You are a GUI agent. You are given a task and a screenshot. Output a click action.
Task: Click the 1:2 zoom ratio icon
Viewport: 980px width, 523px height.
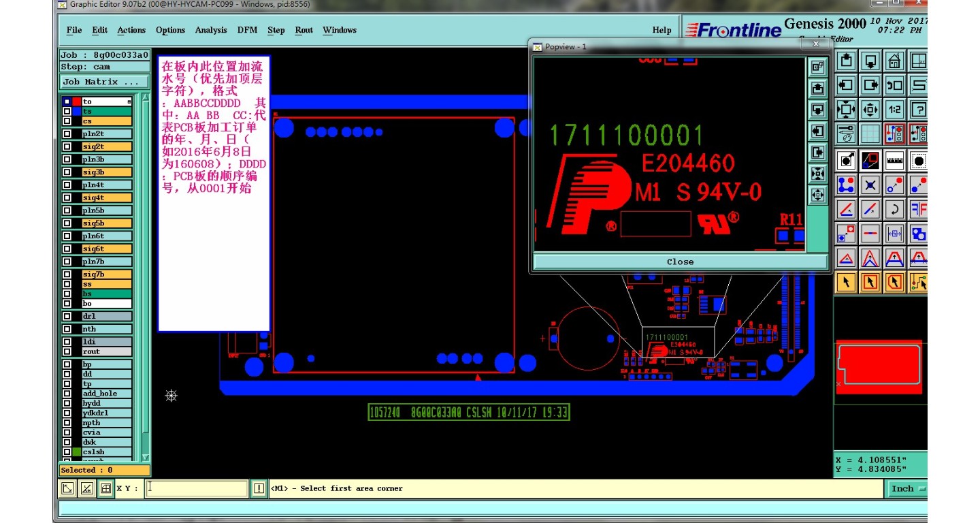click(894, 109)
